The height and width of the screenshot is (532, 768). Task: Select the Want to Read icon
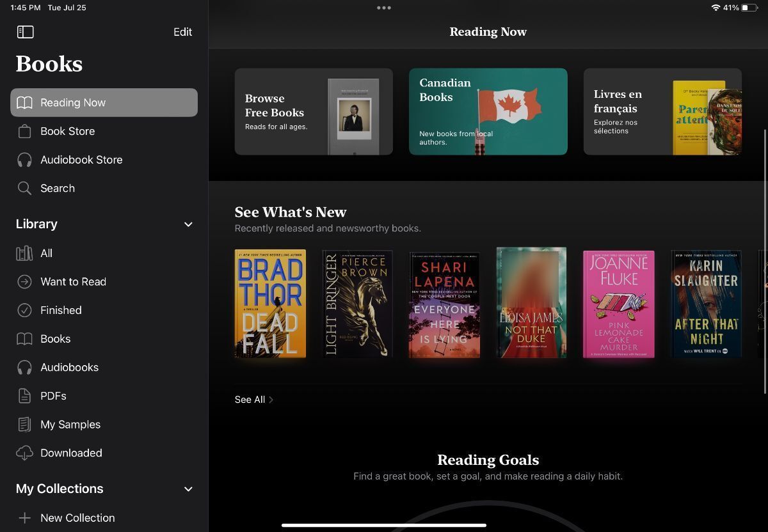coord(24,281)
